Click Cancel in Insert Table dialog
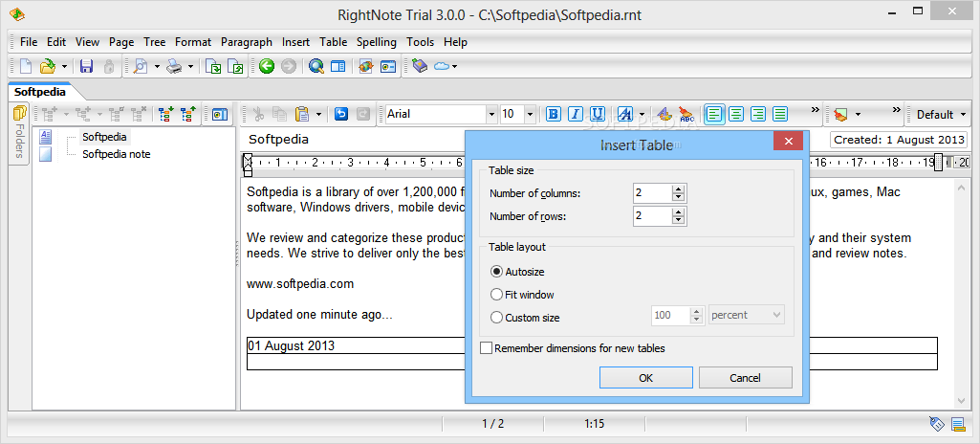 (745, 378)
